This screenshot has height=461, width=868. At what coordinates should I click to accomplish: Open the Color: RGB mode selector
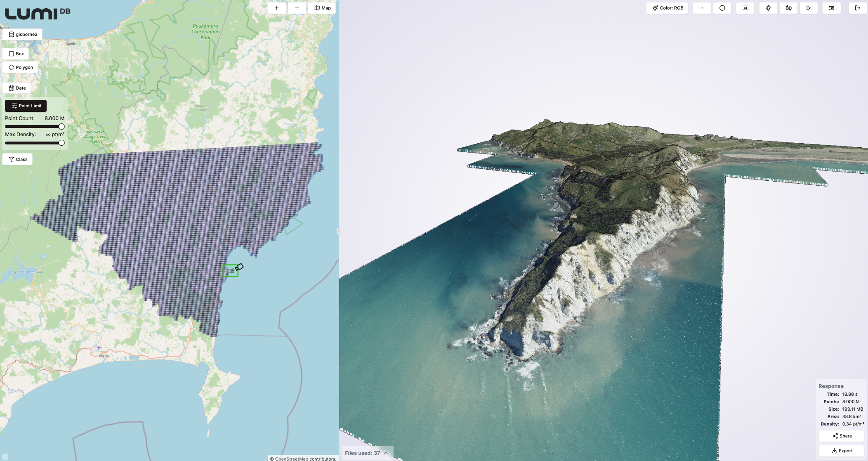coord(667,8)
